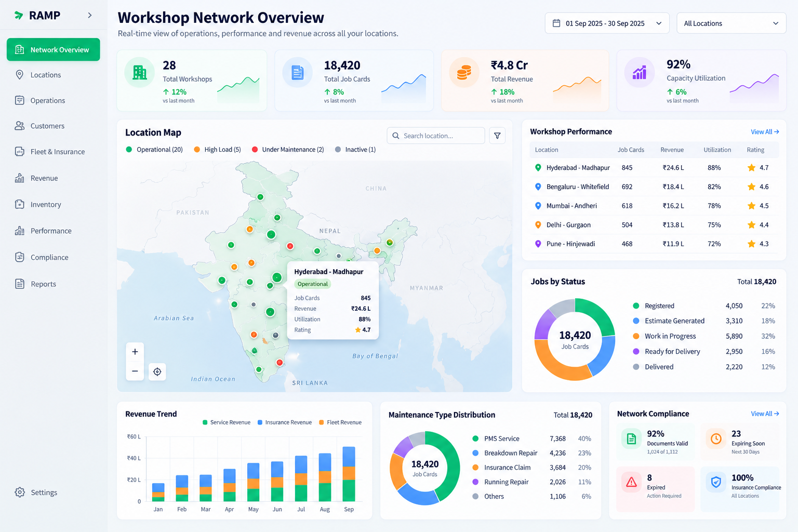798x532 pixels.
Task: Open Settings gear icon
Action: point(20,492)
